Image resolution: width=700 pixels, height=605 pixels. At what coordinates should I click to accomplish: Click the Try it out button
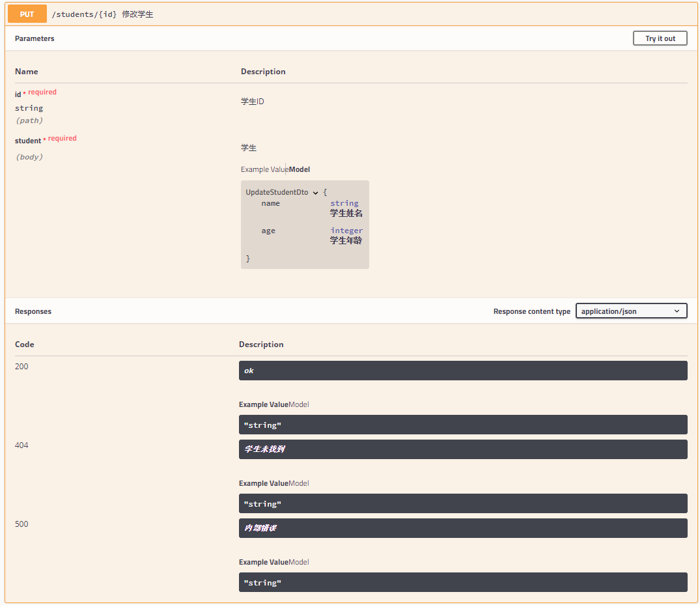point(660,38)
